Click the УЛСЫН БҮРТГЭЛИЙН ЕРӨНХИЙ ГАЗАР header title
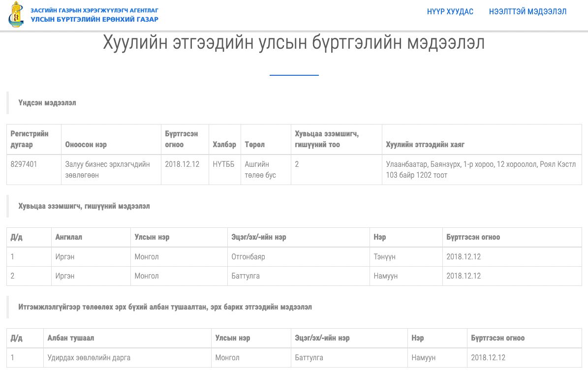This screenshot has height=374, width=588. point(94,20)
